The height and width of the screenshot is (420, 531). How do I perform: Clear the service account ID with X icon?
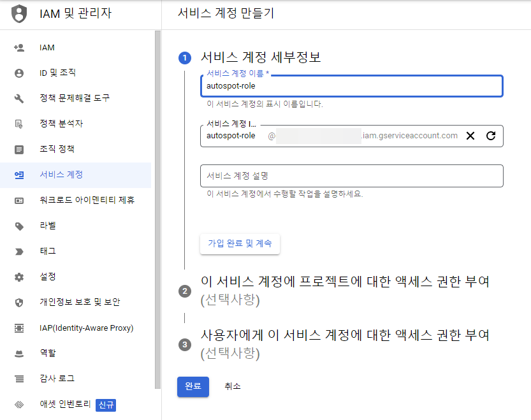(470, 136)
